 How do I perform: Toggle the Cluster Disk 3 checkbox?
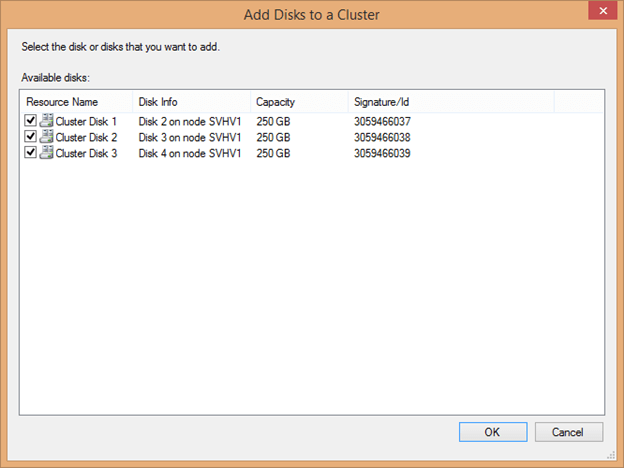(x=31, y=153)
